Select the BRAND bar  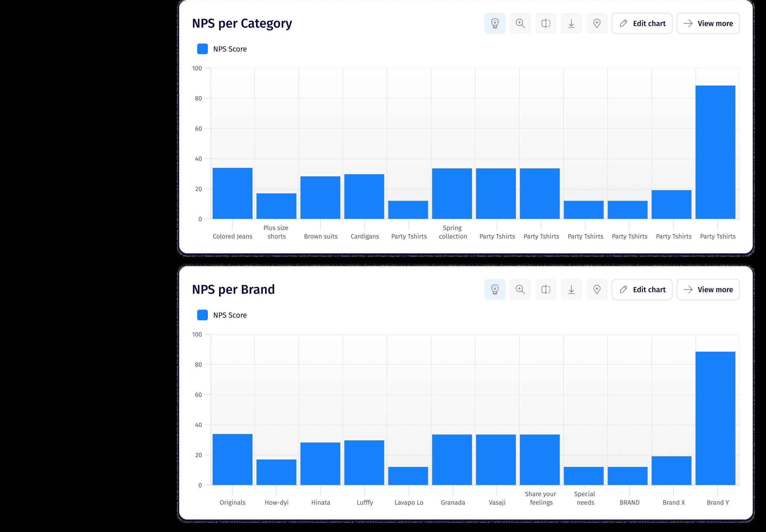628,476
